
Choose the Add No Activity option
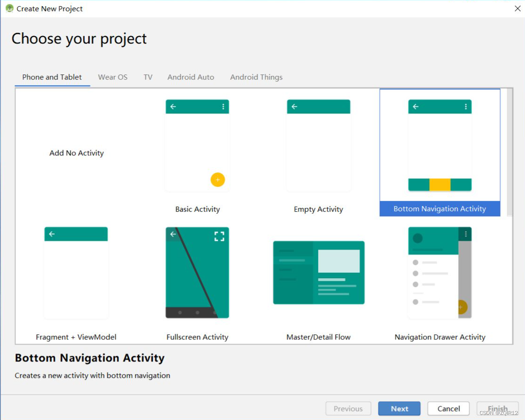pos(77,153)
